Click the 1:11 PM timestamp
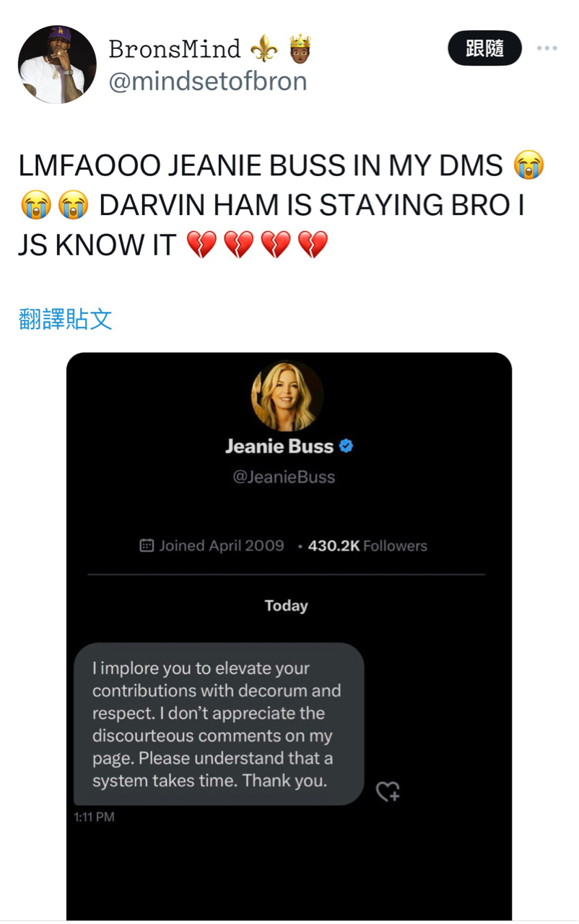Image resolution: width=579 pixels, height=924 pixels. pos(94,817)
